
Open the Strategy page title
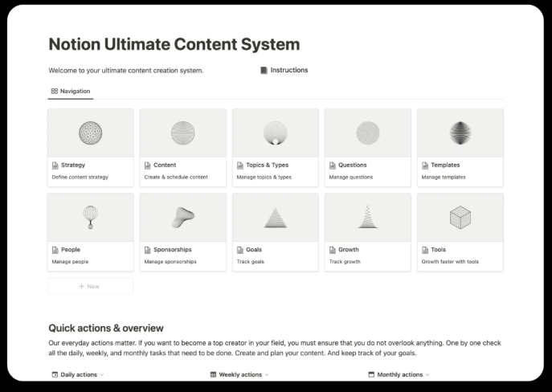[x=73, y=165]
